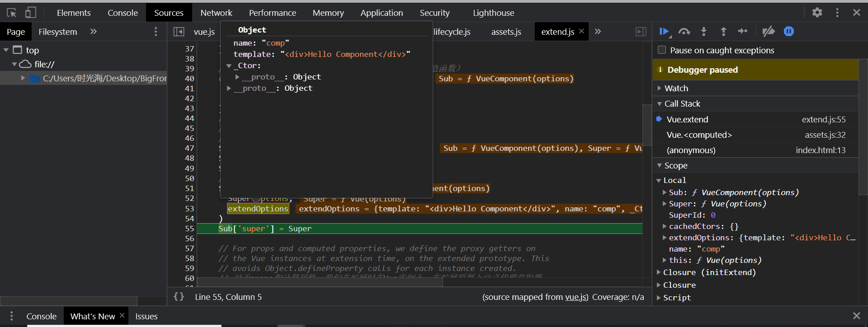Open the Application panel
Image resolution: width=868 pixels, height=327 pixels.
(x=382, y=13)
